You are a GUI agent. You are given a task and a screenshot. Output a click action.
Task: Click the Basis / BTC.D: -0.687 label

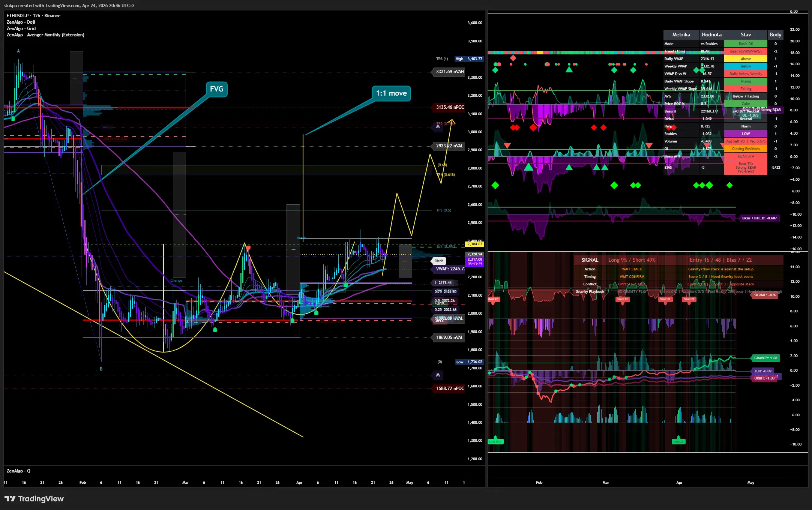(x=759, y=218)
